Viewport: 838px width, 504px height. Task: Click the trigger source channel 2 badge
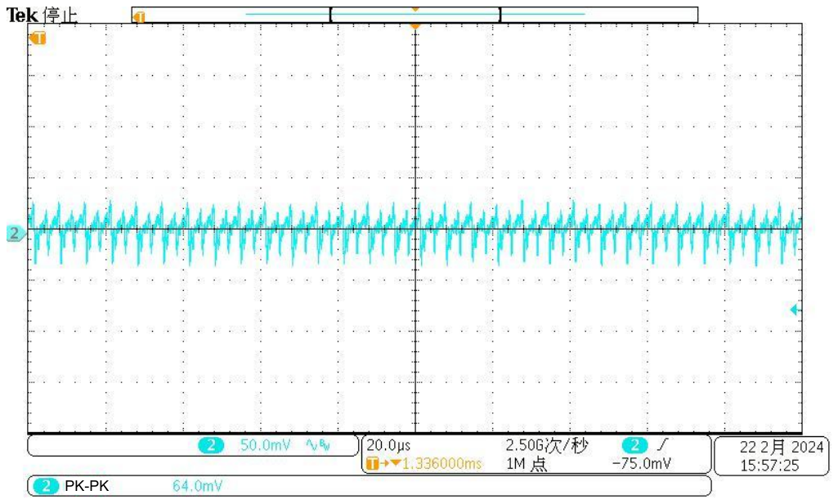[635, 445]
